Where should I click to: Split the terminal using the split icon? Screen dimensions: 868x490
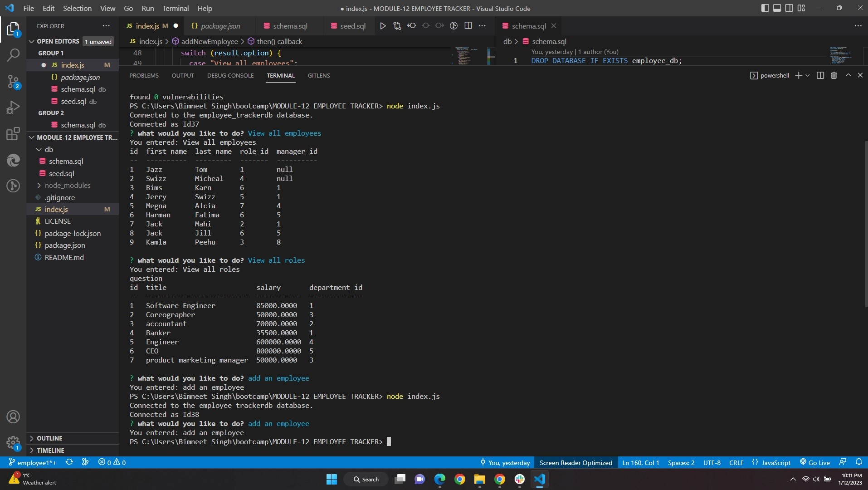pos(820,75)
